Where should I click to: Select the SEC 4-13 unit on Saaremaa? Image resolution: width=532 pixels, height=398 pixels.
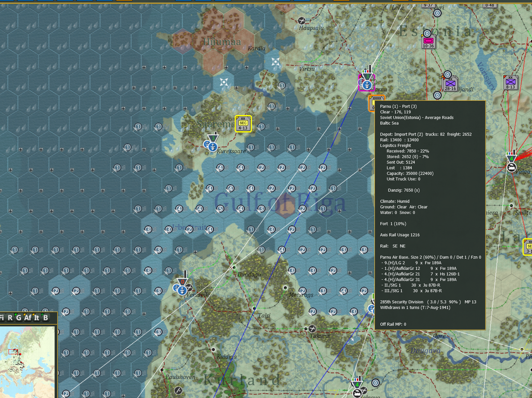pos(243,124)
